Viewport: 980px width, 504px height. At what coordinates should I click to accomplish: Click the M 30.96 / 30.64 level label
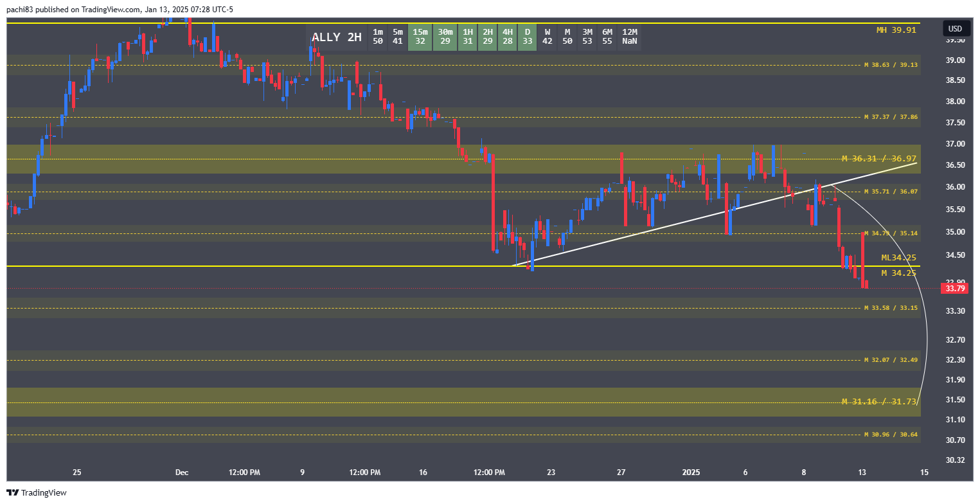pos(890,435)
